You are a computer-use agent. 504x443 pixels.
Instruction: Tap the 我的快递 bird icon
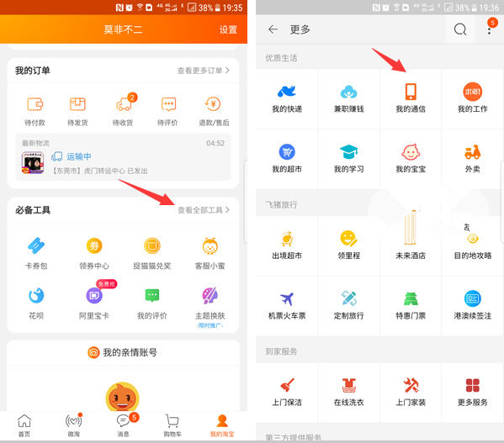[x=286, y=92]
